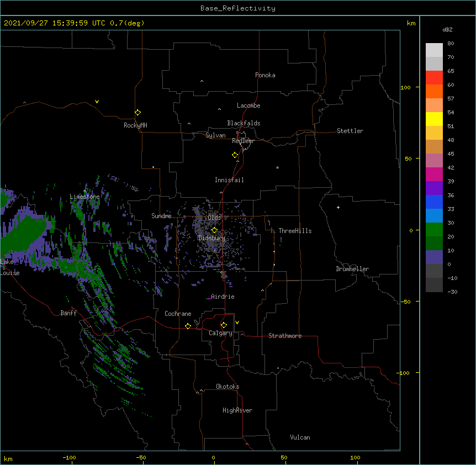The height and width of the screenshot is (465, 476).
Task: Click the RedDeer city label
Action: tap(243, 141)
